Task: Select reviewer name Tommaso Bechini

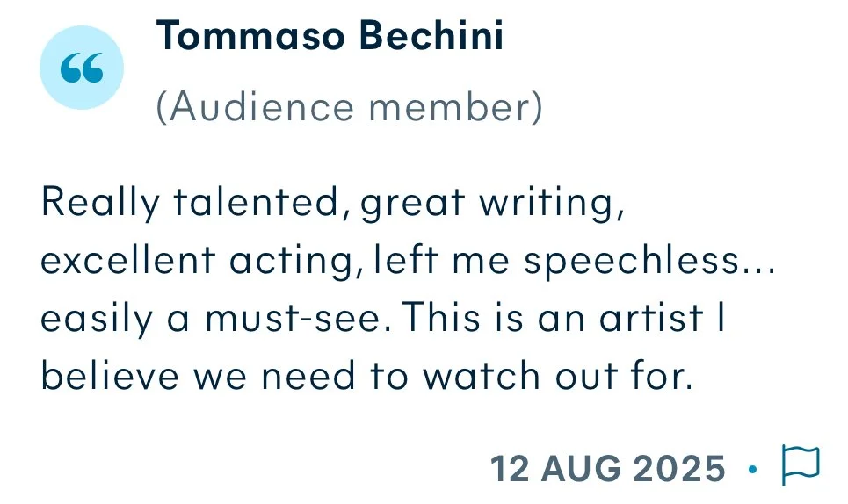Action: 330,36
